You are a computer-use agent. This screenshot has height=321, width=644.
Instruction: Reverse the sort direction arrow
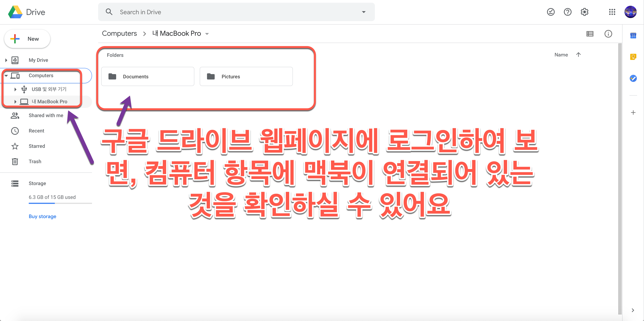click(578, 55)
